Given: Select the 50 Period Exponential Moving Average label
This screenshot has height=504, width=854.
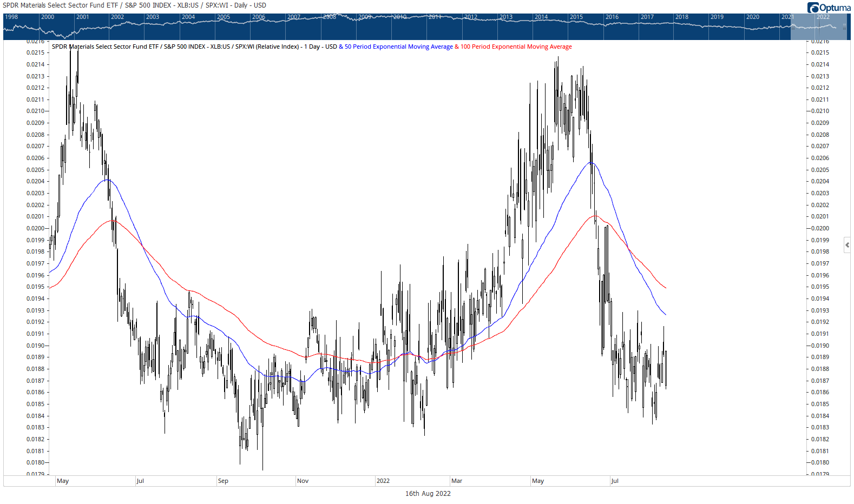Looking at the screenshot, I should [398, 47].
